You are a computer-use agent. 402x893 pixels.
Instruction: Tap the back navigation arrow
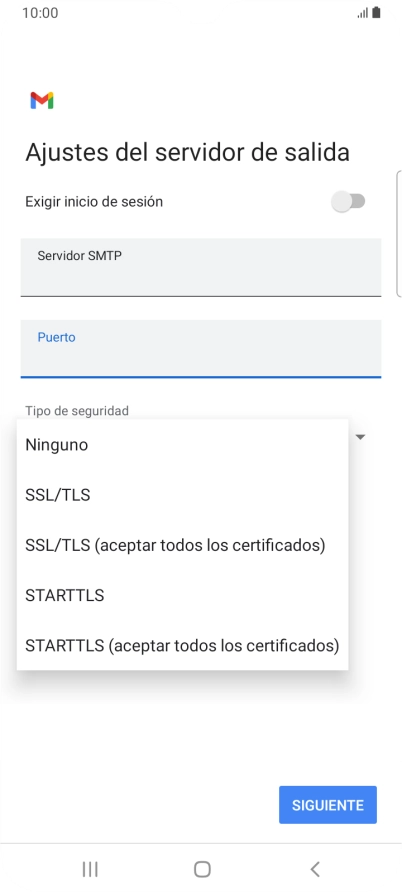tap(315, 869)
